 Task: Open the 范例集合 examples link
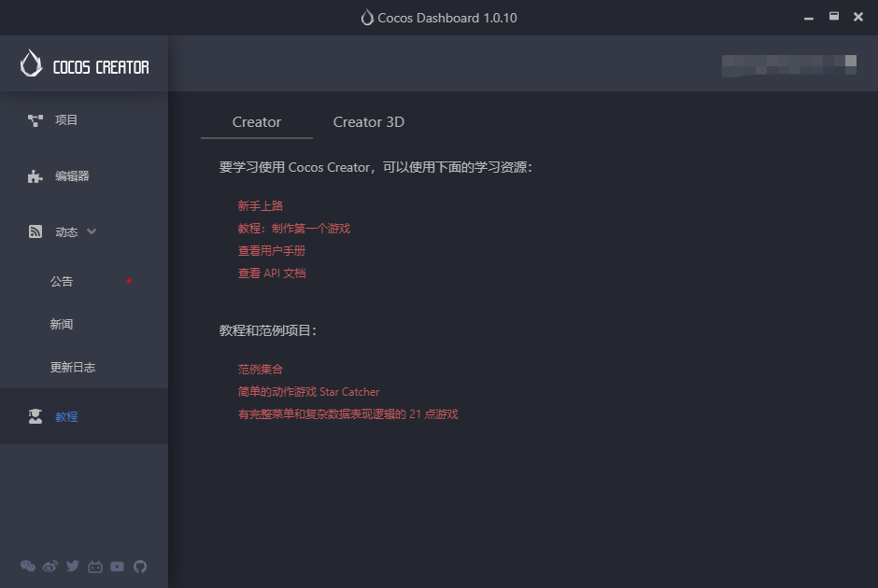(x=261, y=370)
